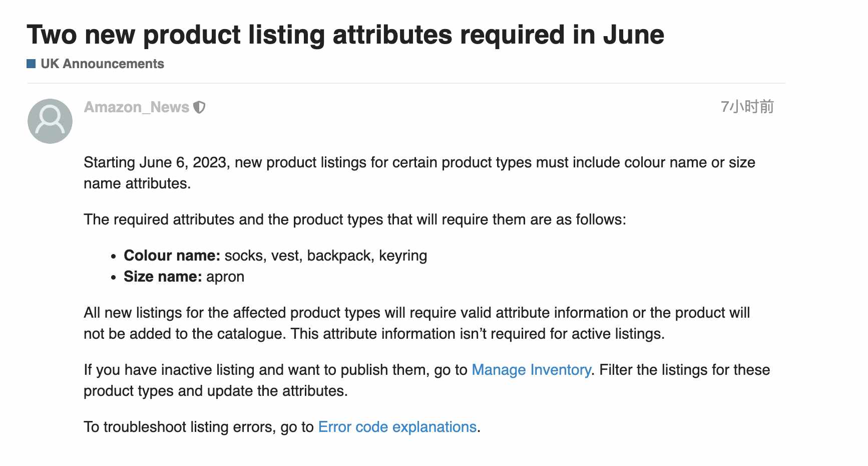Open the UK Announcements category link
Screen dimensions: 868x466
(x=102, y=64)
